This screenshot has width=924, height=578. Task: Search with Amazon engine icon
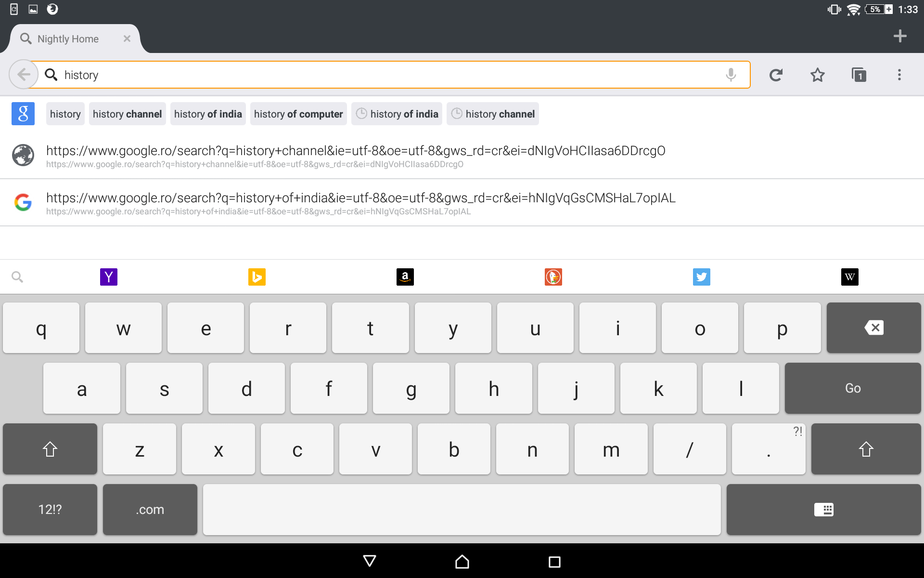pos(405,277)
